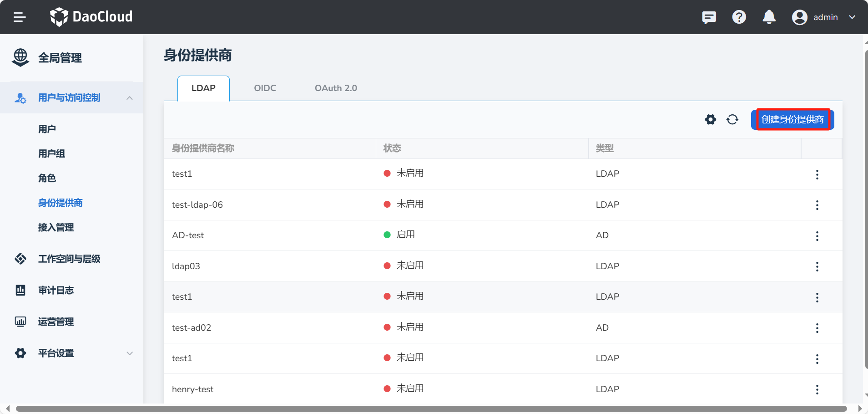Screen dimensions: 868x414
Task: Click the horizontal scrollbar at the bottom
Action: click(x=431, y=409)
